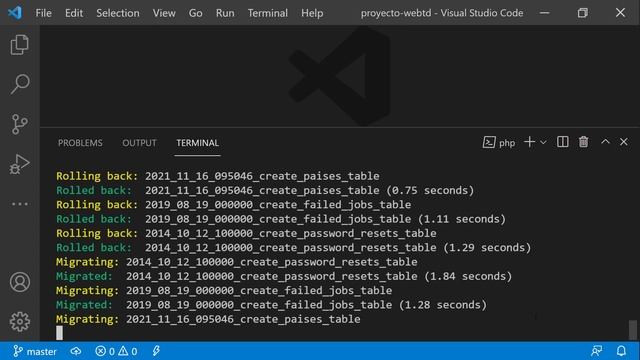Click the terminal cursor input line
The width and height of the screenshot is (640, 360).
pyautogui.click(x=60, y=333)
